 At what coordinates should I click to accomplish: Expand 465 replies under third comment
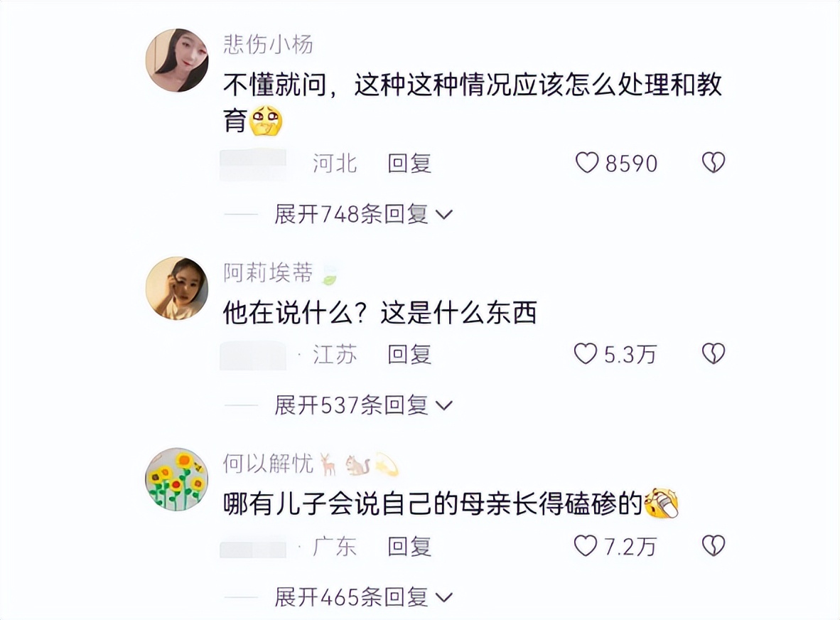pyautogui.click(x=363, y=597)
